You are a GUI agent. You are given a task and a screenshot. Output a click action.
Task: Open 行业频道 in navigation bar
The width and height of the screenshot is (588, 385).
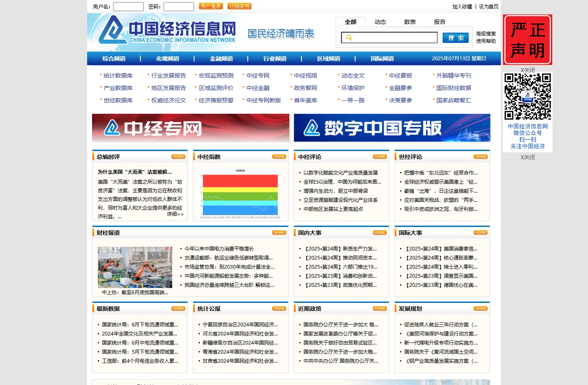click(275, 59)
